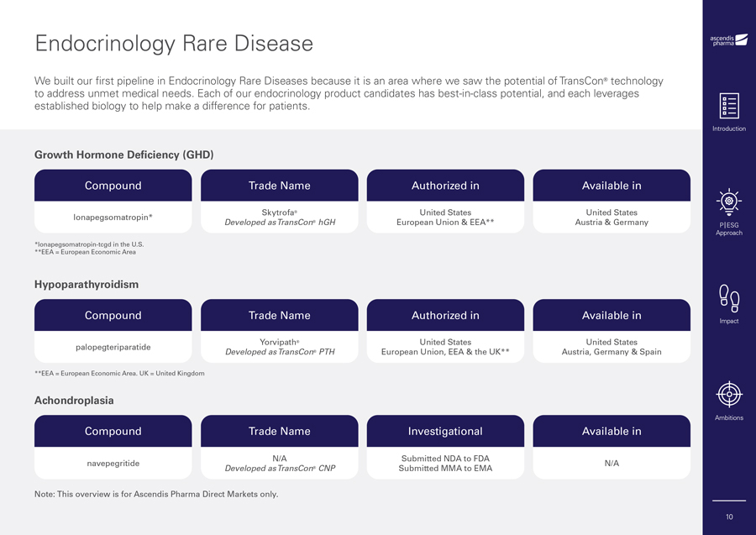This screenshot has height=535, width=756.
Task: Open the Ambitions target icon
Action: pyautogui.click(x=728, y=395)
